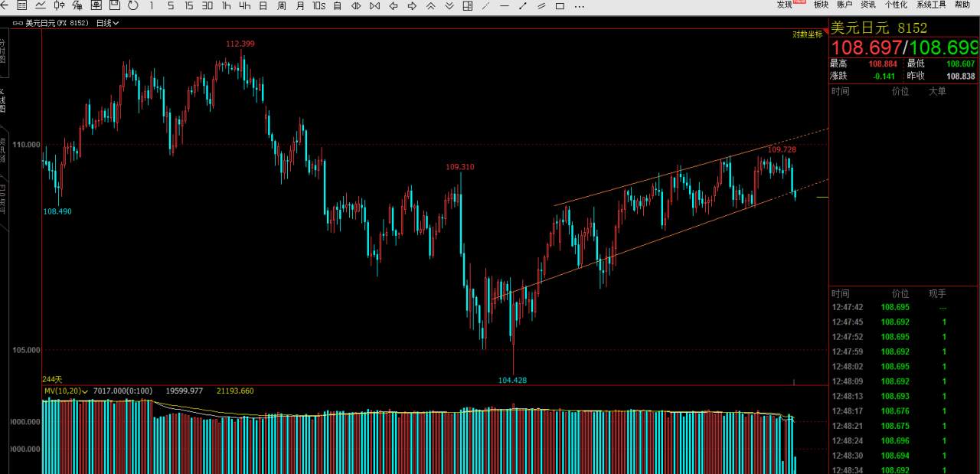Select the candlestick chart icon
The height and width of the screenshot is (474, 980).
pos(59,5)
